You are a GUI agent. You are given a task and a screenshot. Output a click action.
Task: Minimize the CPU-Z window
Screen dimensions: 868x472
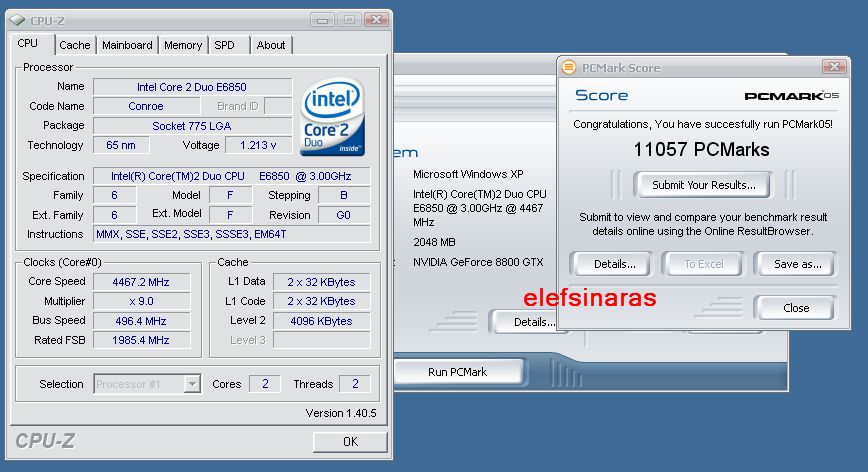(x=322, y=20)
